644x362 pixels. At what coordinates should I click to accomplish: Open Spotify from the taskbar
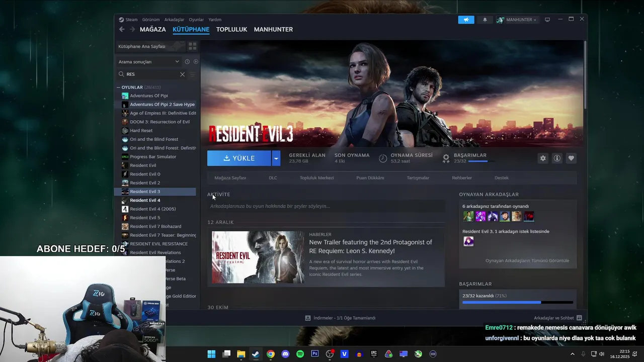pos(300,354)
